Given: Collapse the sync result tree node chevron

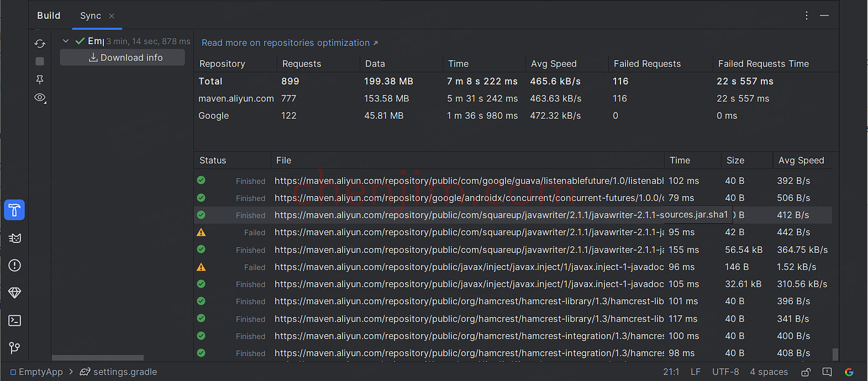Looking at the screenshot, I should (66, 41).
